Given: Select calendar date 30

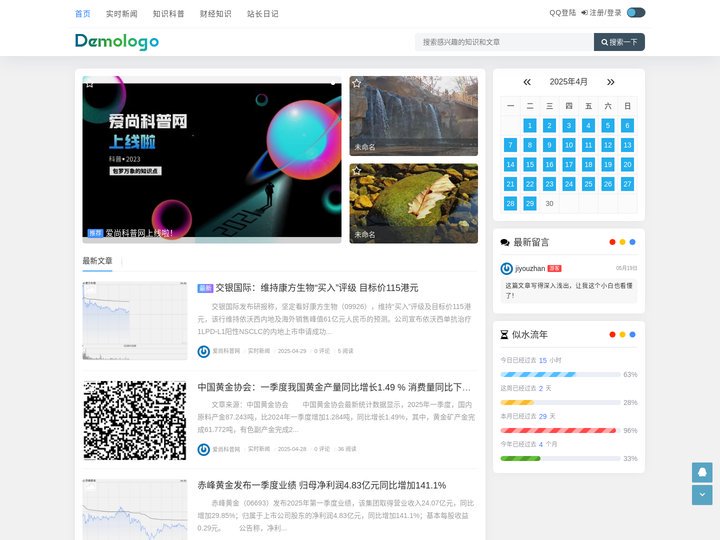Looking at the screenshot, I should 549,203.
